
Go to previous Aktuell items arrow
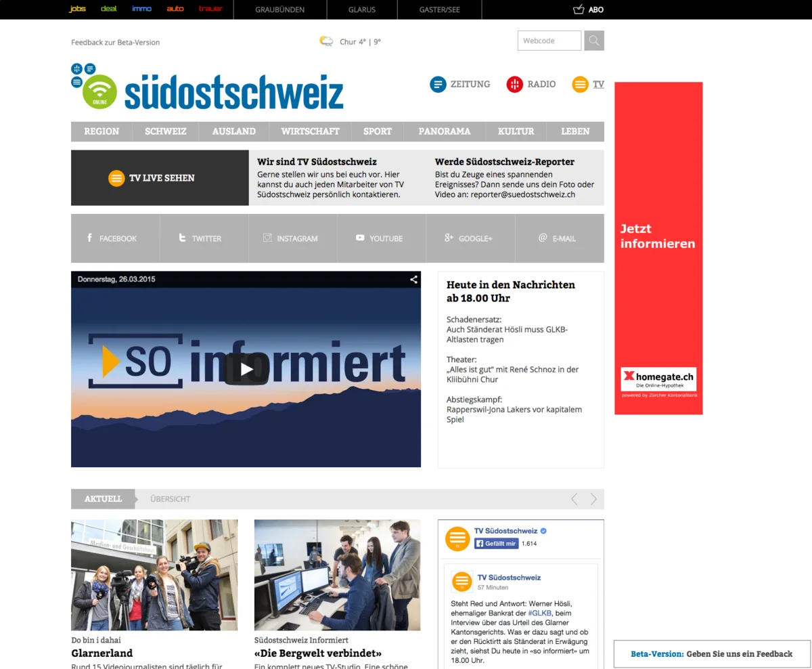tap(574, 499)
